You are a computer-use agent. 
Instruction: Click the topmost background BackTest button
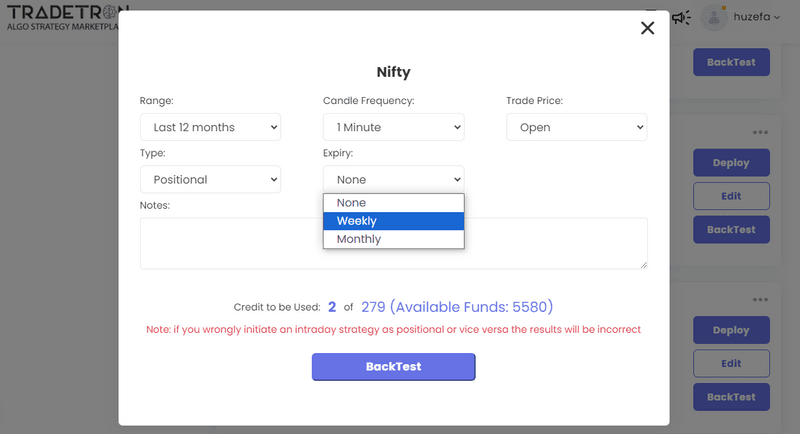pos(731,62)
